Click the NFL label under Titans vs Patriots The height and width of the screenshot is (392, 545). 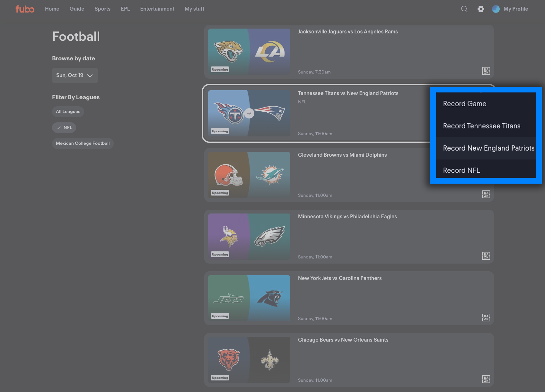[302, 102]
